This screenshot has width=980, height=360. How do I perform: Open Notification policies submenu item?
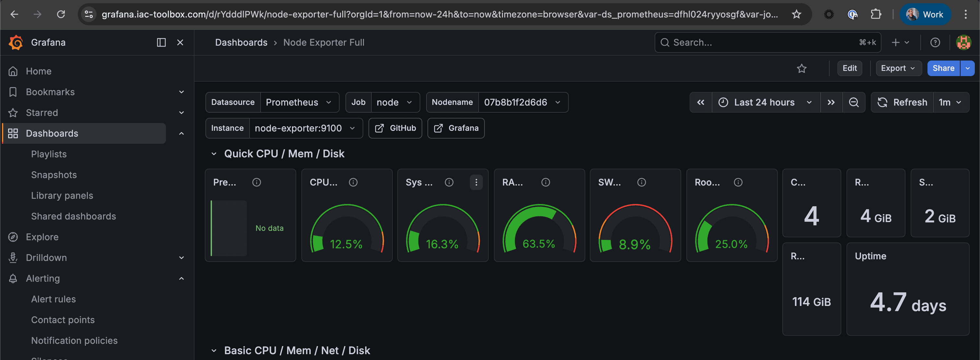point(74,340)
